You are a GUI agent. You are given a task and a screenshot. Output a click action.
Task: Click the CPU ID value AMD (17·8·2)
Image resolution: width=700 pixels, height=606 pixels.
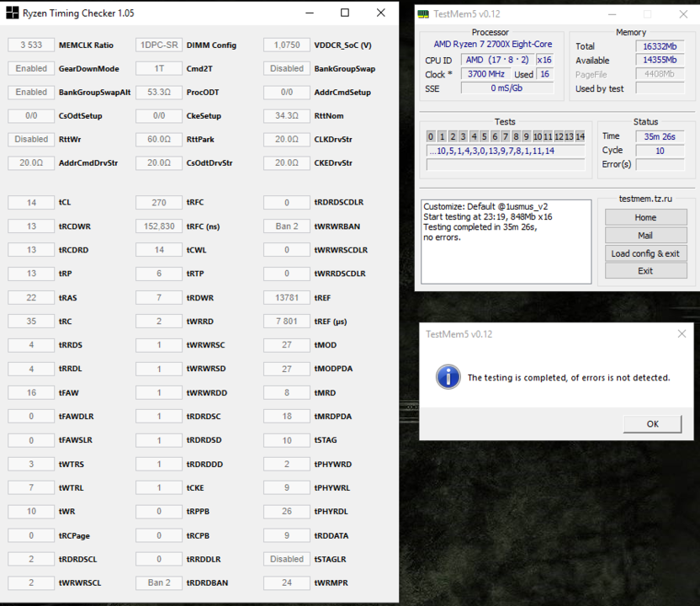coord(497,60)
